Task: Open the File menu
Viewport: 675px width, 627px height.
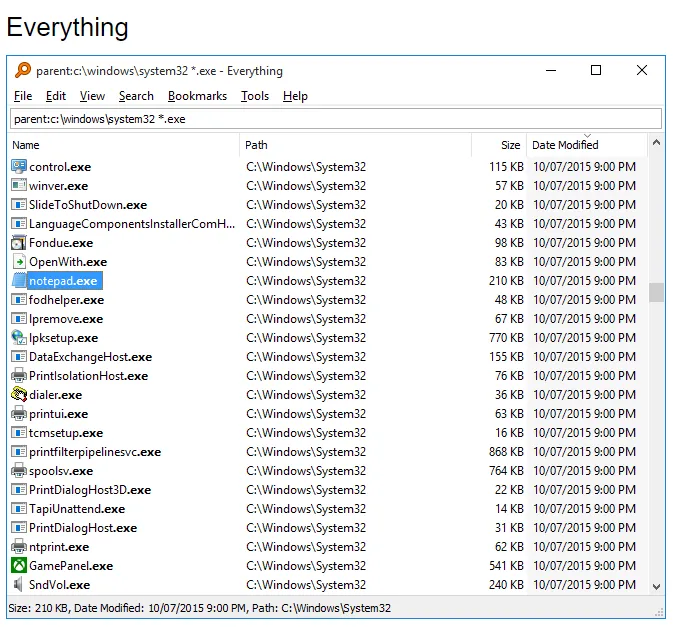Action: coord(23,96)
